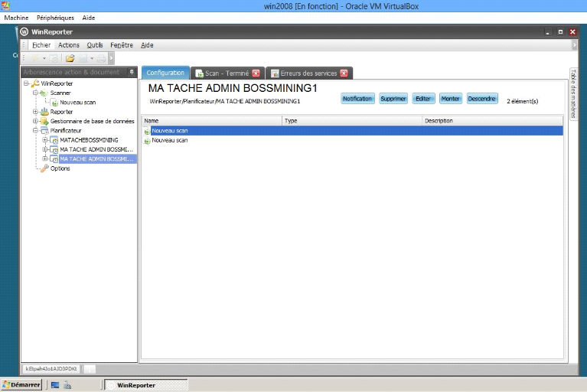Screen dimensions: 587x392
Task: Open the Table des matières side tab
Action: (573, 93)
